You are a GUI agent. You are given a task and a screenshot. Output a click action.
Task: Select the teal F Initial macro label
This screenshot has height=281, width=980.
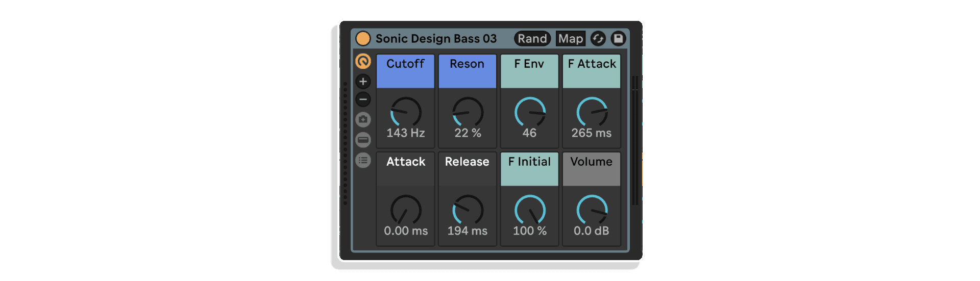529,169
